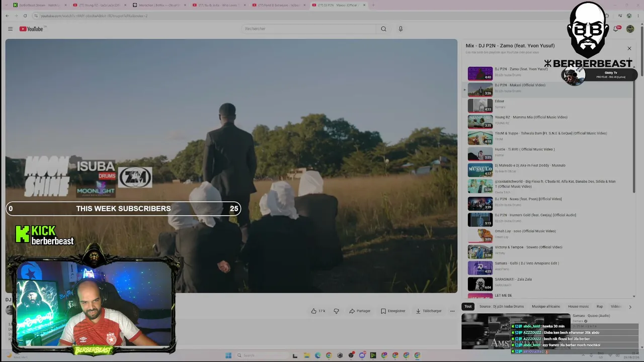
Task: Play Victony & Tempoe Soweto video
Action: tap(546, 251)
